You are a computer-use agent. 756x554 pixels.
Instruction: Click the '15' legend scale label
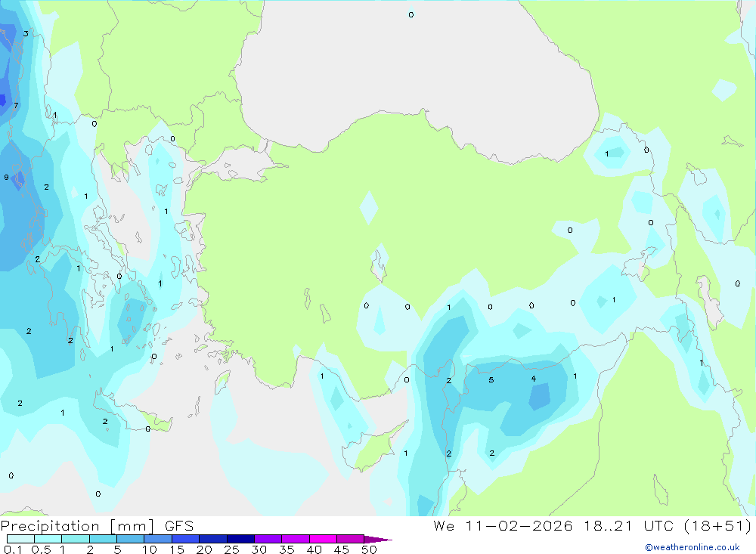click(x=176, y=549)
